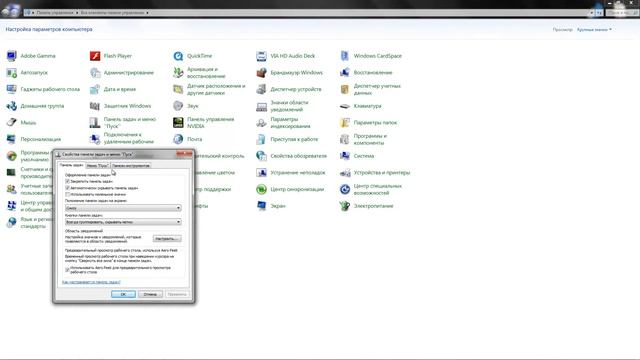Screen dimensions: 640x360
Task: Open Дата и время
Action: (113, 89)
